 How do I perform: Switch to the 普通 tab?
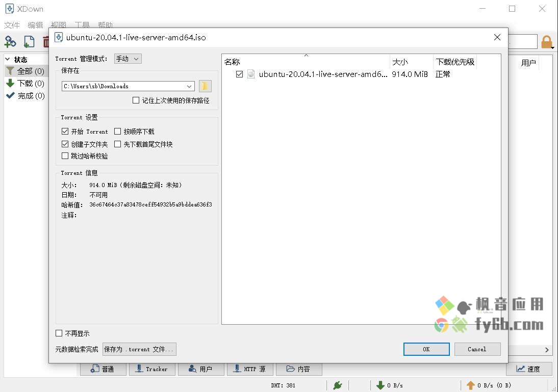click(103, 369)
